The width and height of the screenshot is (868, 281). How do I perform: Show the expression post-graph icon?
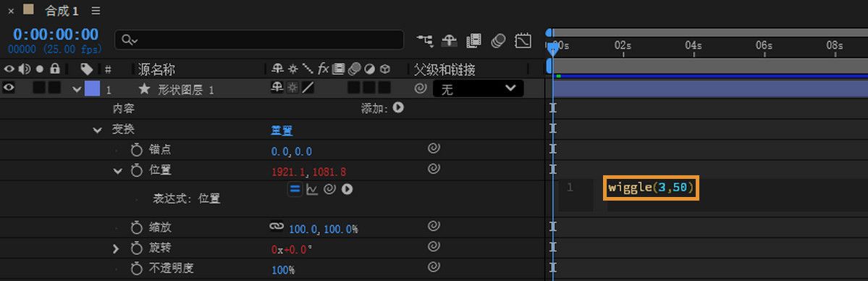point(312,190)
